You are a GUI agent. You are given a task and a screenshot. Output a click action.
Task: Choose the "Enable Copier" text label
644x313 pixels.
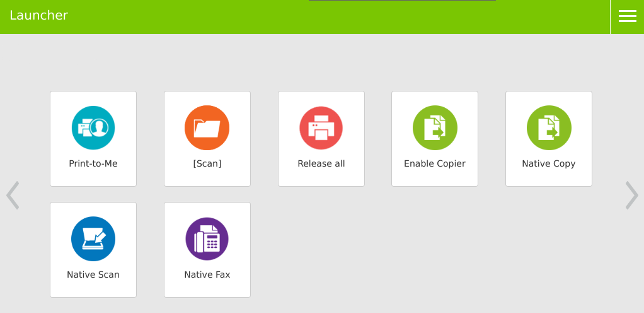coord(435,163)
